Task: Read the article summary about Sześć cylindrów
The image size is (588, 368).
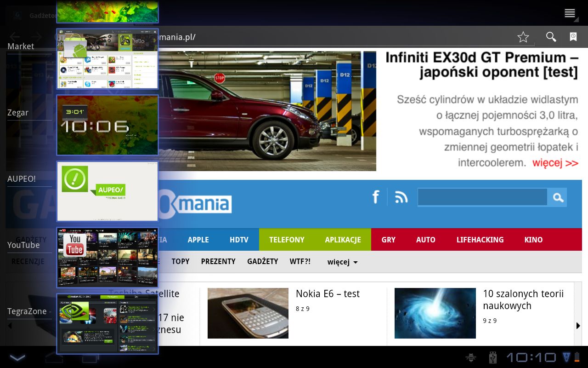Action: [487, 131]
